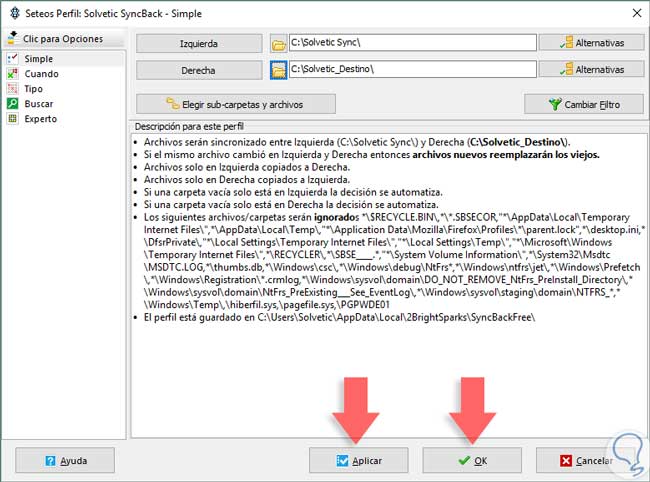Apply changes with the Aplicar button
The width and height of the screenshot is (650, 482).
[359, 460]
